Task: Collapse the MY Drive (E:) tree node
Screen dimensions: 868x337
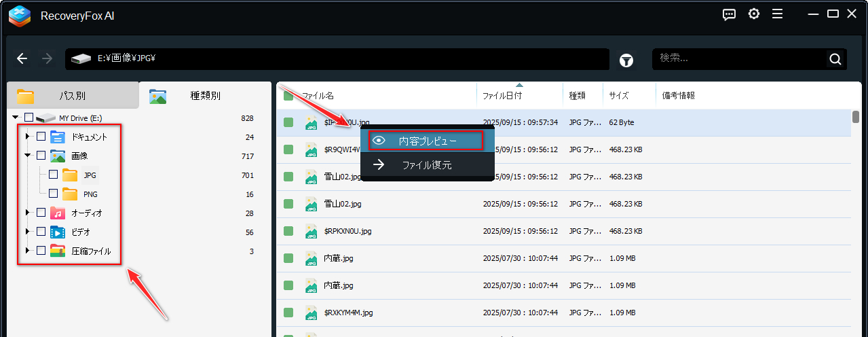Action: [x=16, y=118]
